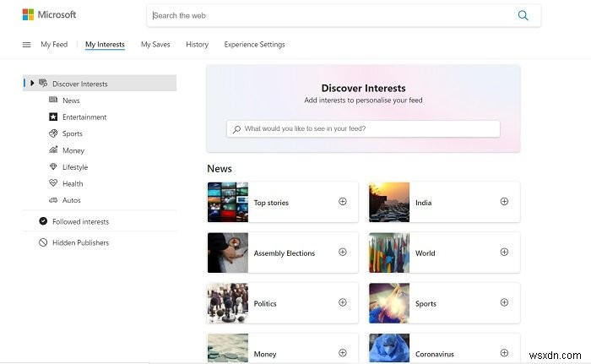Go to Experience Settings tab
Viewport: 591px width, 364px height.
pyautogui.click(x=254, y=45)
